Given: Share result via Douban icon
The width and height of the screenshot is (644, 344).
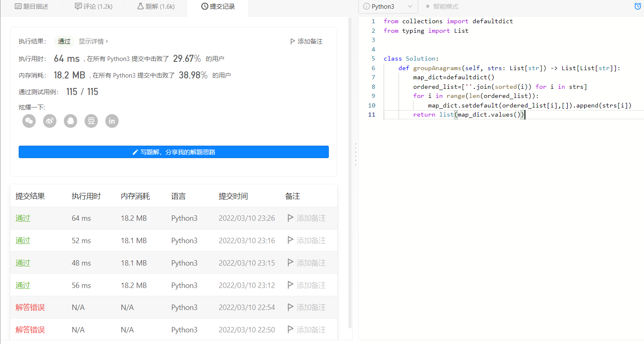Looking at the screenshot, I should (91, 121).
